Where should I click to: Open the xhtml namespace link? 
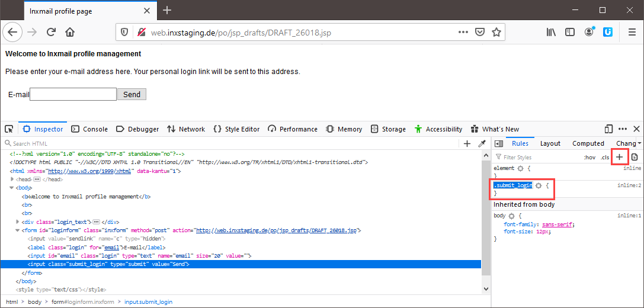click(x=89, y=171)
